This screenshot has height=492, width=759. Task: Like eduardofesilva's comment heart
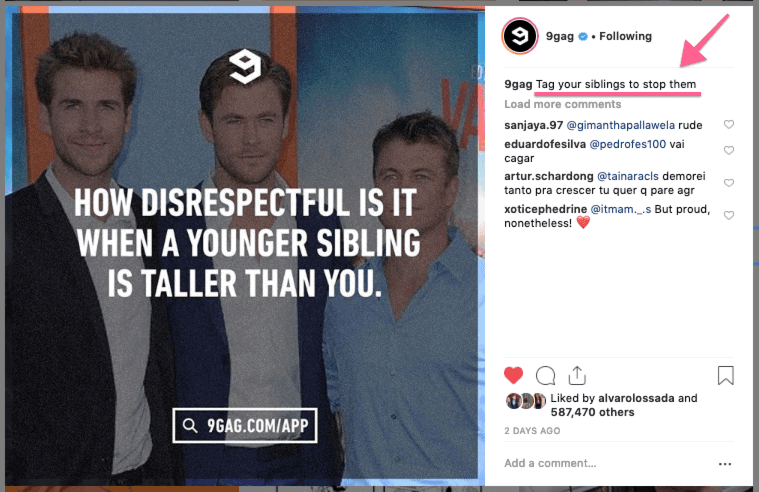click(729, 150)
